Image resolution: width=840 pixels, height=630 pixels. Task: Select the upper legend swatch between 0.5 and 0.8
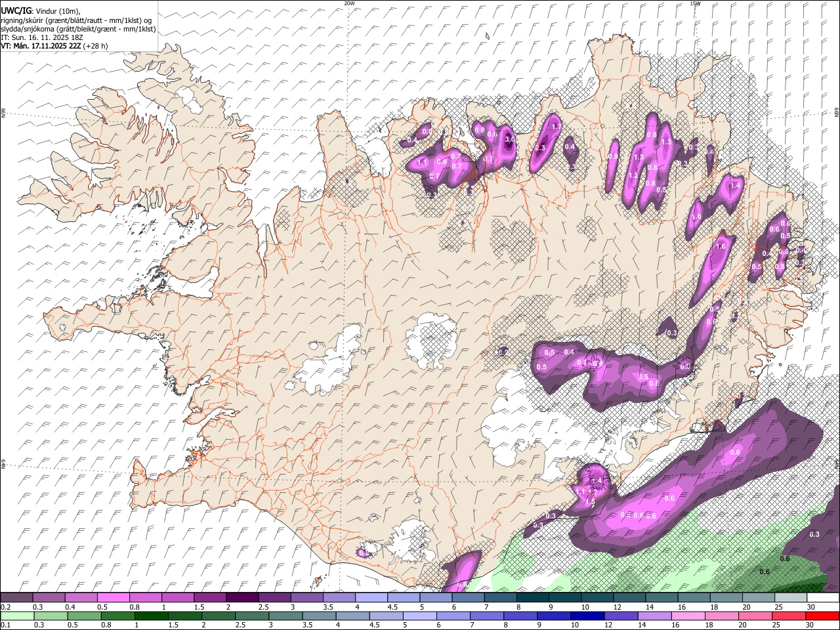coord(113,598)
